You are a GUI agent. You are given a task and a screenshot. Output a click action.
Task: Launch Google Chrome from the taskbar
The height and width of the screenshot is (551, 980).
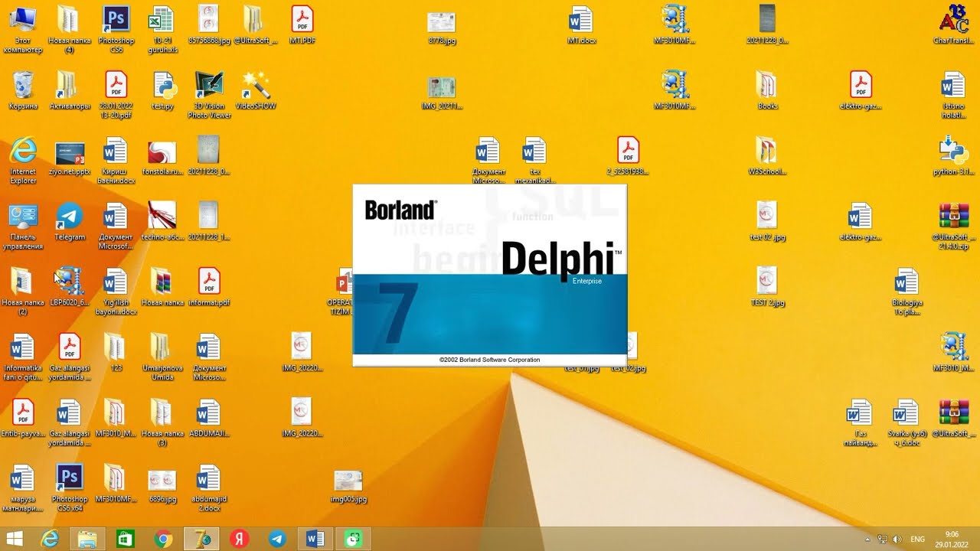(163, 539)
